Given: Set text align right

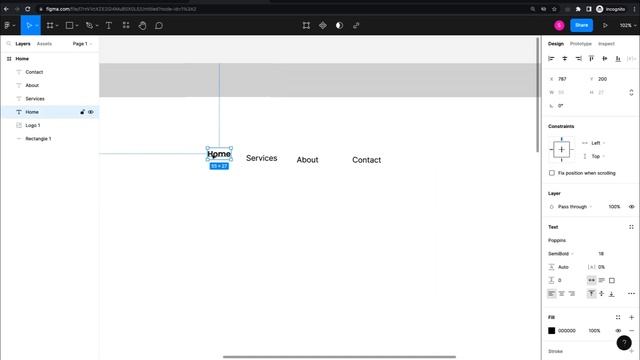Looking at the screenshot, I should (x=572, y=293).
